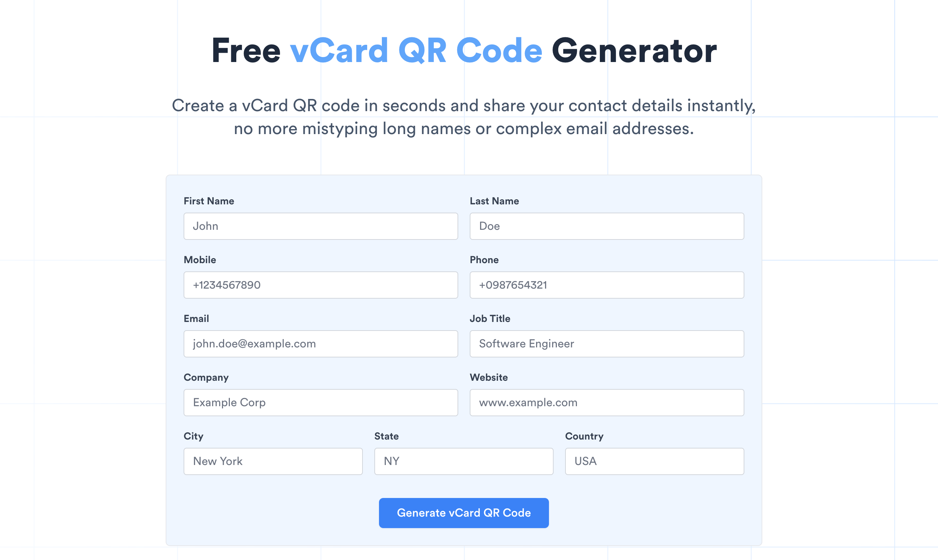Image resolution: width=938 pixels, height=560 pixels.
Task: Click the Job Title input field
Action: pyautogui.click(x=607, y=343)
